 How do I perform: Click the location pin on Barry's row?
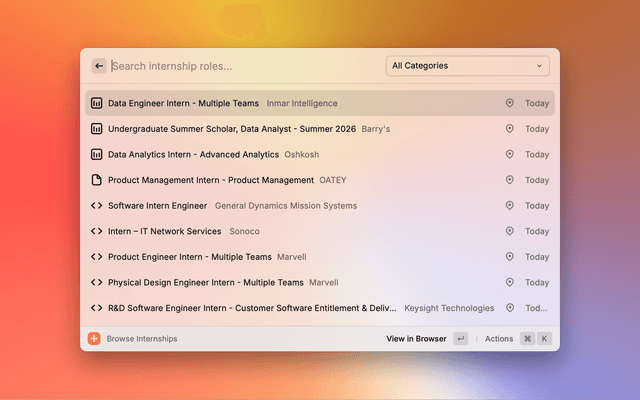(x=509, y=129)
